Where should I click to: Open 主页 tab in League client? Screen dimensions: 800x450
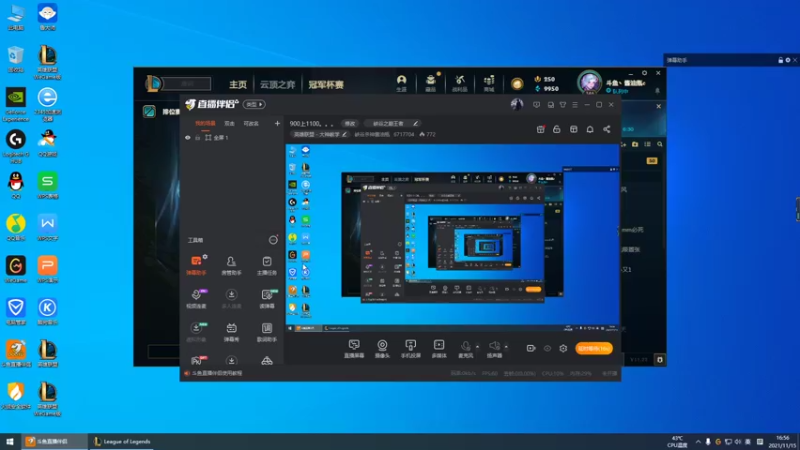point(238,85)
